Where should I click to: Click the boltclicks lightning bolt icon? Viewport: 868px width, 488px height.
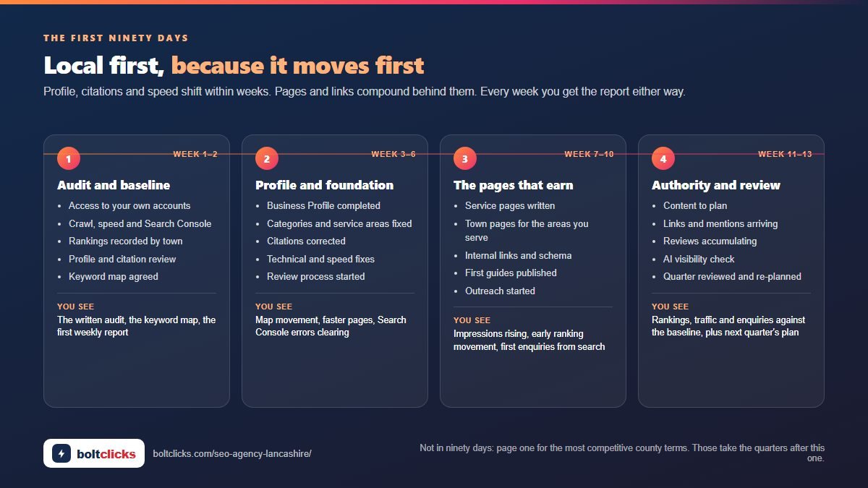(x=61, y=453)
